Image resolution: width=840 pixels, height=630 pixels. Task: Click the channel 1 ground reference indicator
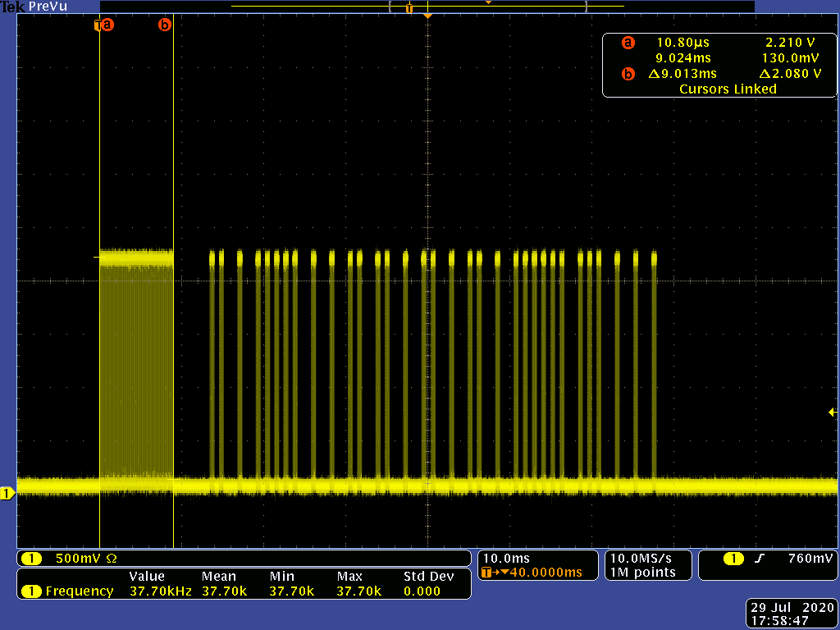pos(7,493)
